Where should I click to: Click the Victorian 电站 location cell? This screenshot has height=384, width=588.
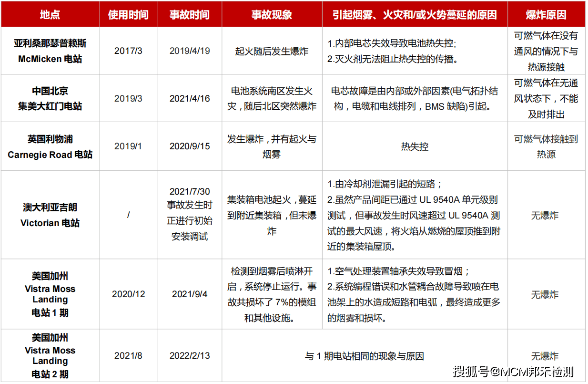pyautogui.click(x=50, y=215)
